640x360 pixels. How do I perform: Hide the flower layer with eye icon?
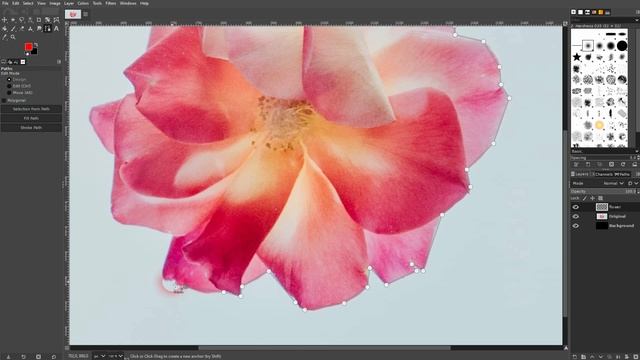(576, 207)
